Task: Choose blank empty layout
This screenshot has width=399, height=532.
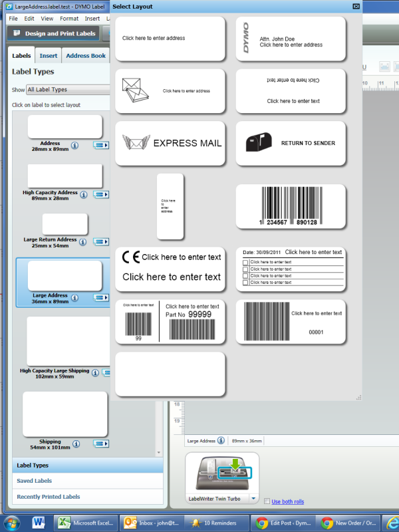Action: pyautogui.click(x=170, y=374)
